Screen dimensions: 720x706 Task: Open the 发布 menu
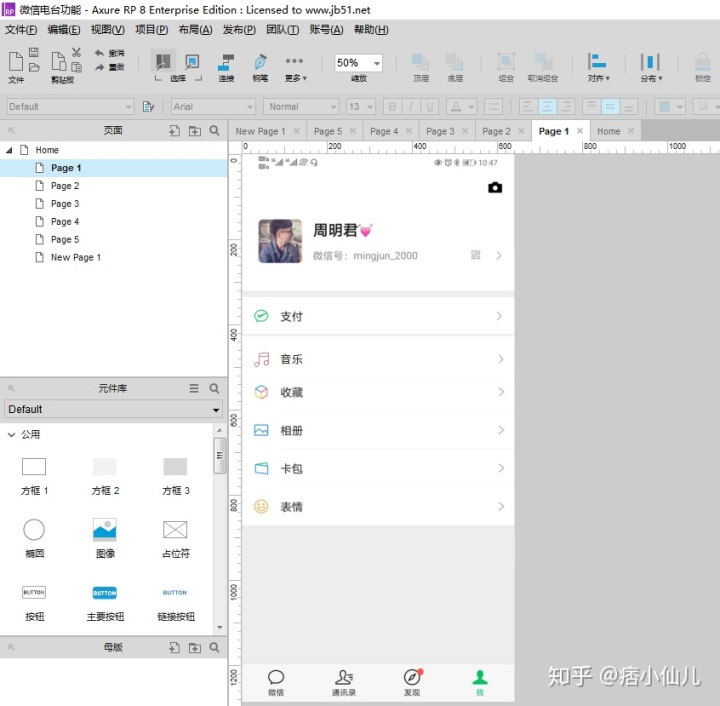tap(239, 30)
